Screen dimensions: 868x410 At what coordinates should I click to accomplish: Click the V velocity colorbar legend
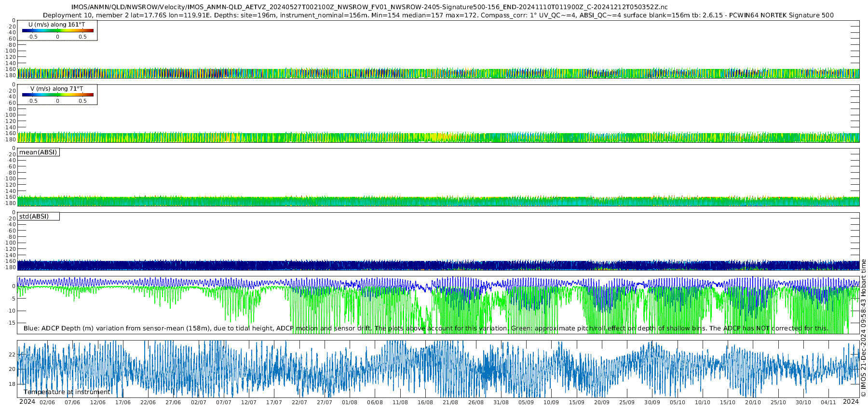click(57, 95)
